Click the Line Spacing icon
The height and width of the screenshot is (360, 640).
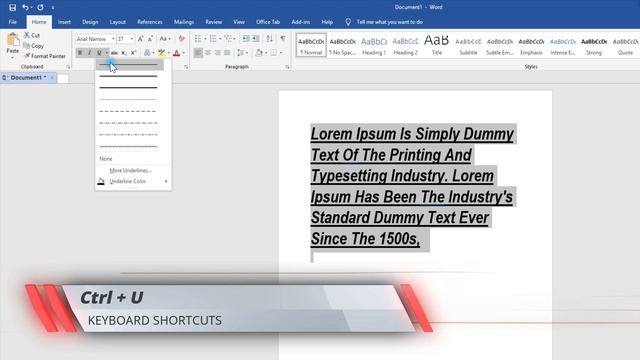(241, 53)
